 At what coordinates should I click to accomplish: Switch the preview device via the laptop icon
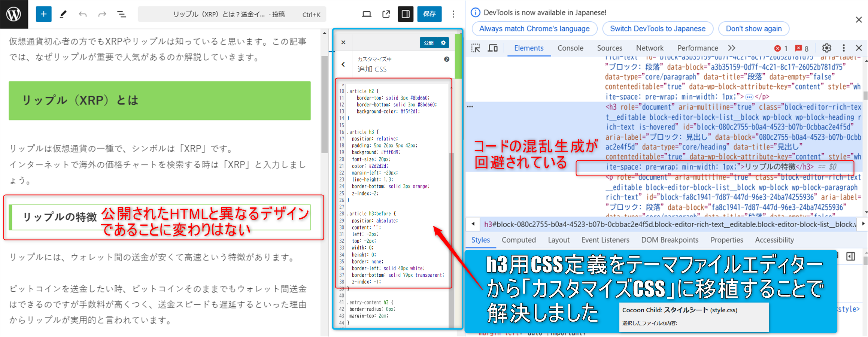click(367, 14)
